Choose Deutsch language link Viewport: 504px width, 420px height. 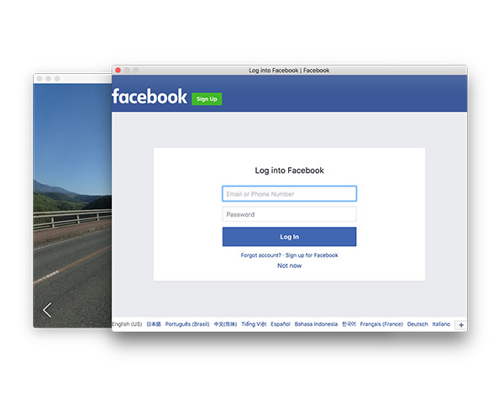tap(417, 324)
